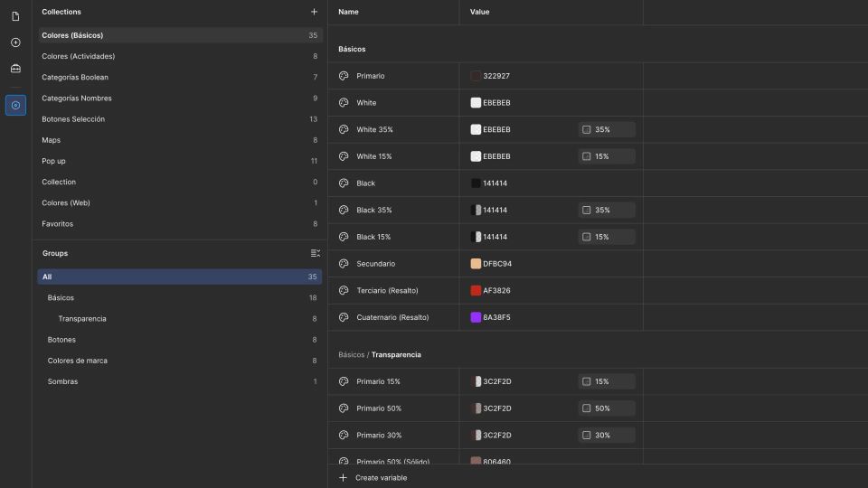Collapse groups using the Groups list icon

[315, 253]
